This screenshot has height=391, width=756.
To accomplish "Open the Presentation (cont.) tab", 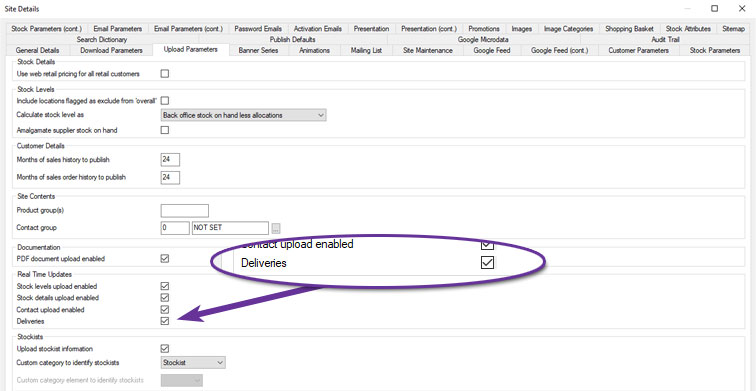I will tap(429, 29).
